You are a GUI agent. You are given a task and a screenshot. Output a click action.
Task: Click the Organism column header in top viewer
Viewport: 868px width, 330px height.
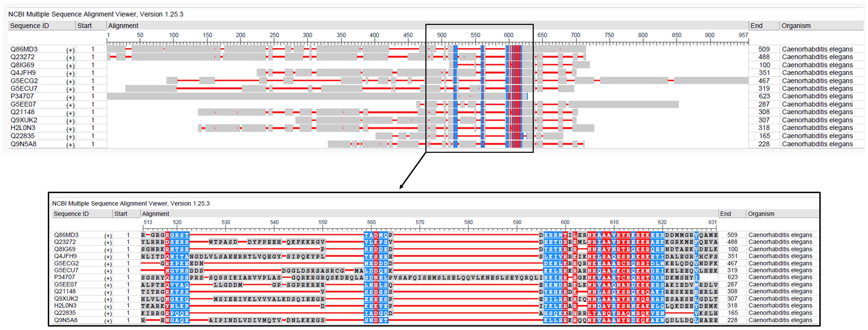click(796, 26)
